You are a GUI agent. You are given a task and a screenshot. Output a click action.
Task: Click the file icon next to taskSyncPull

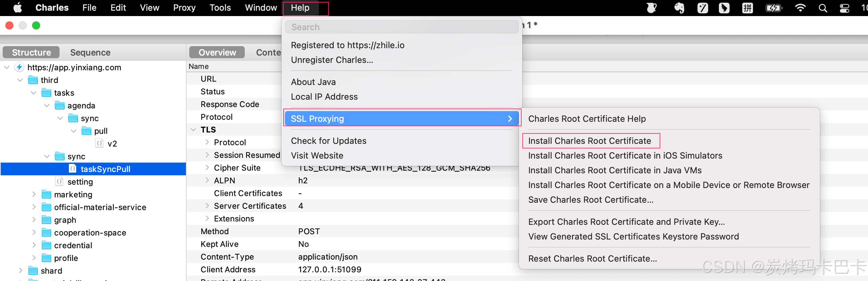(x=73, y=169)
